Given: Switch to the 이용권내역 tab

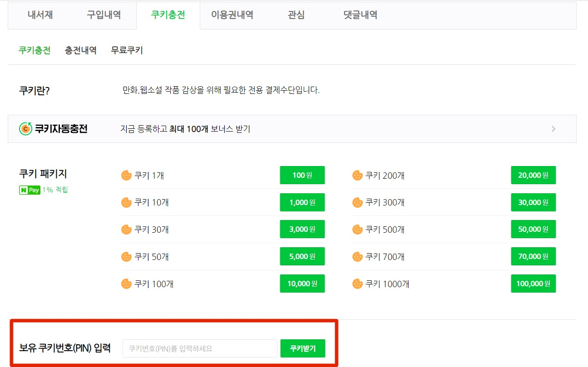Looking at the screenshot, I should 233,15.
